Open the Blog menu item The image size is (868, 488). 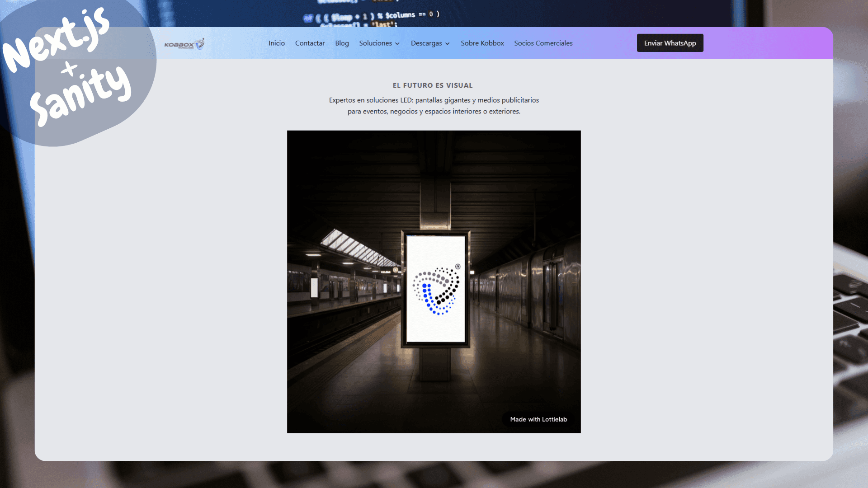(342, 43)
